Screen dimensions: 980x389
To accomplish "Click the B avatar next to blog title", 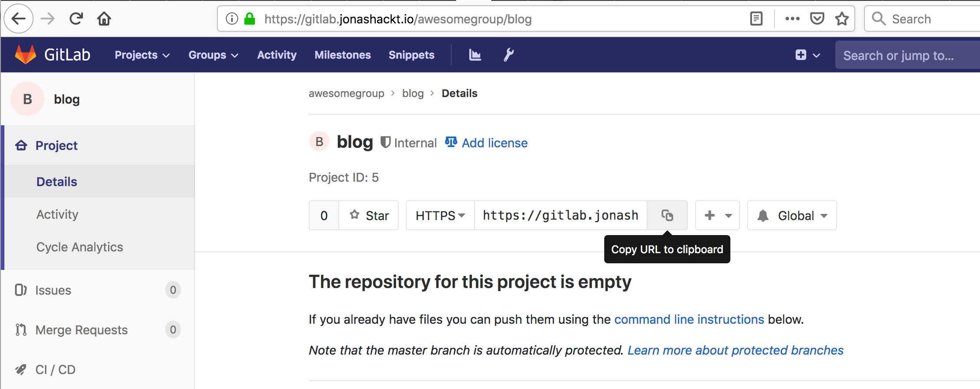I will pyautogui.click(x=319, y=142).
